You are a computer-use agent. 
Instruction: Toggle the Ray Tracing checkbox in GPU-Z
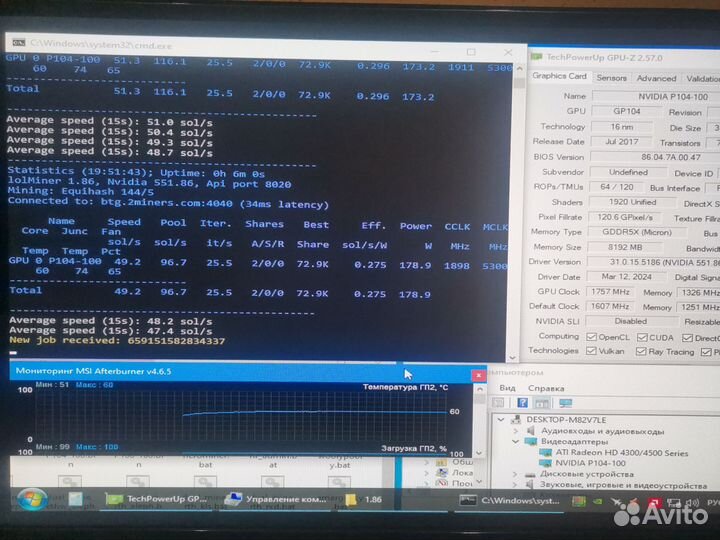point(641,352)
